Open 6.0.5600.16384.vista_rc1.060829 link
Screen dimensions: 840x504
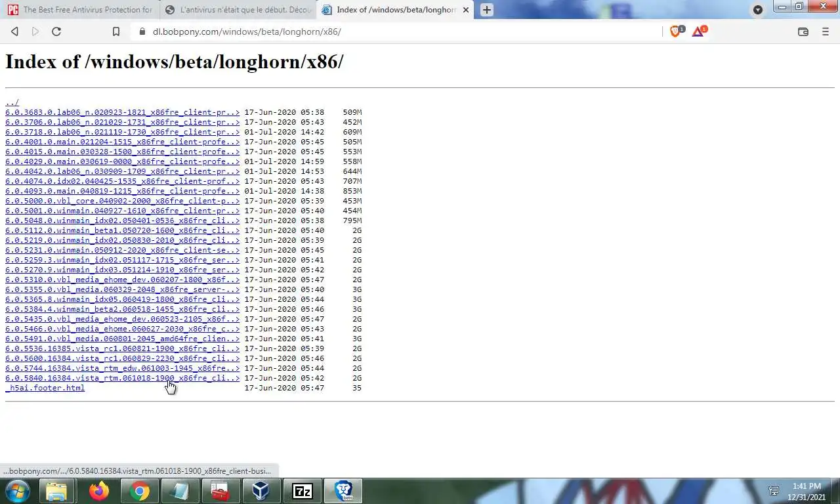123,358
